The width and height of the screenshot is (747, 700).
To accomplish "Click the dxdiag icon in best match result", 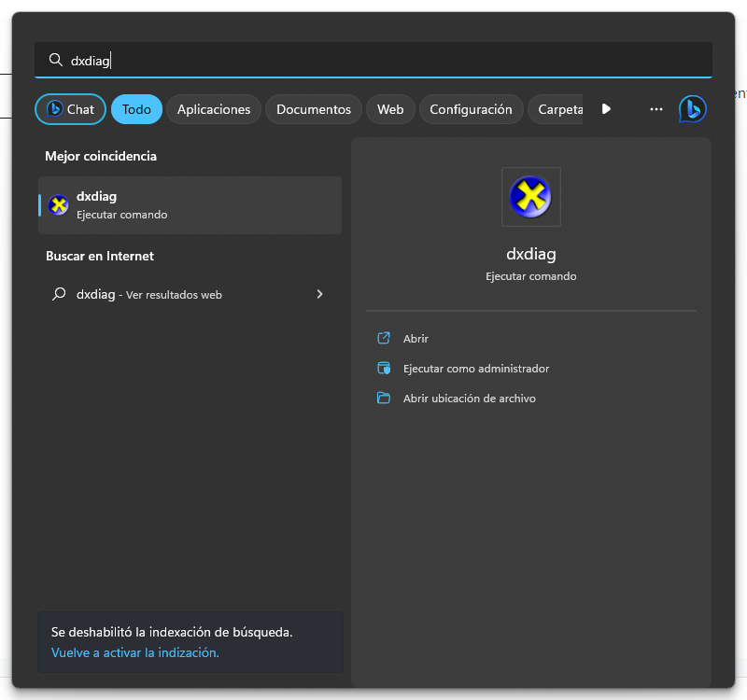I will (x=59, y=205).
